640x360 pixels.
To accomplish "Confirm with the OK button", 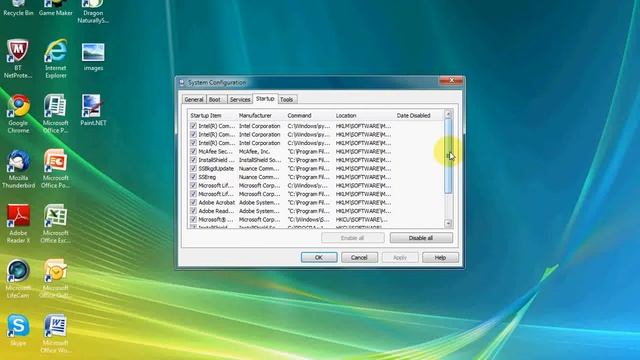I will [x=319, y=258].
